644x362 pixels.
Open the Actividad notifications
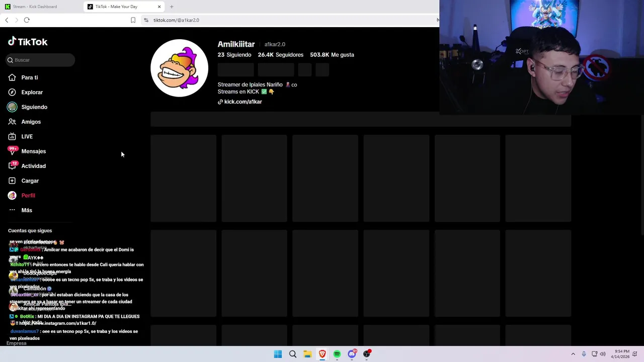pyautogui.click(x=33, y=166)
